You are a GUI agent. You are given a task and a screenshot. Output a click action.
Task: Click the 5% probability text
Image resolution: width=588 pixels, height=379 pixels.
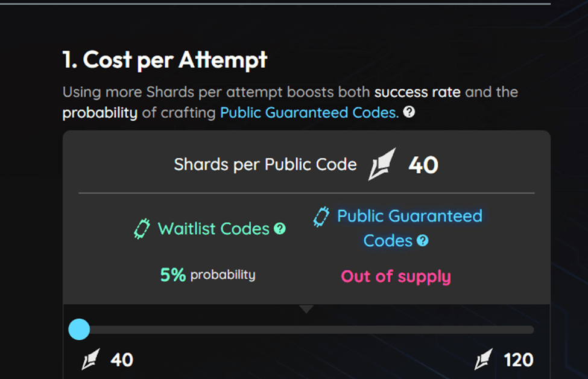[x=207, y=275]
